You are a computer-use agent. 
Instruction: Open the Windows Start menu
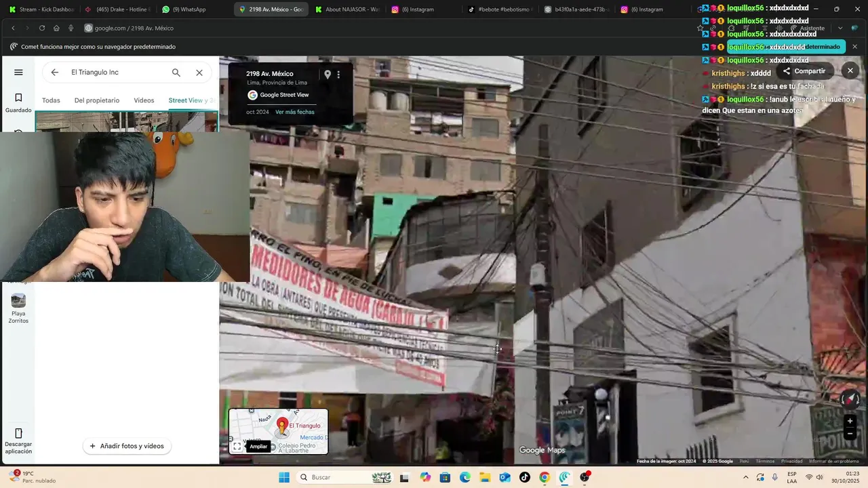pos(284,477)
